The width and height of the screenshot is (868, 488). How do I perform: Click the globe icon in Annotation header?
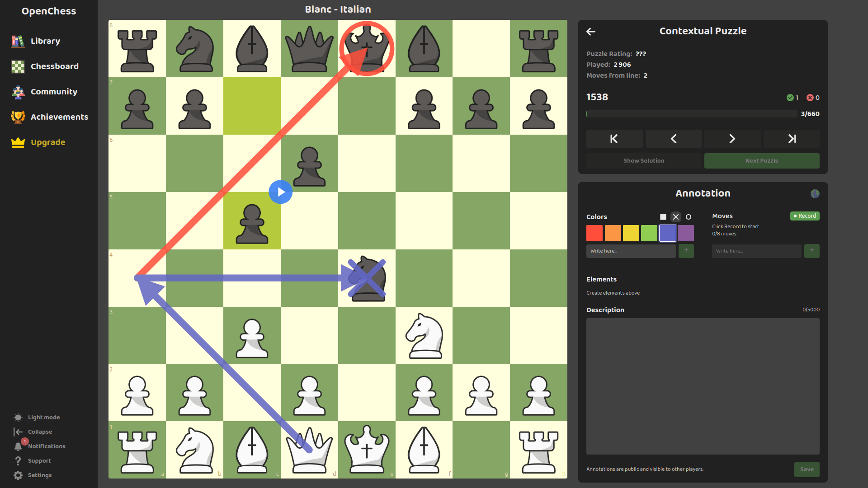pyautogui.click(x=815, y=193)
